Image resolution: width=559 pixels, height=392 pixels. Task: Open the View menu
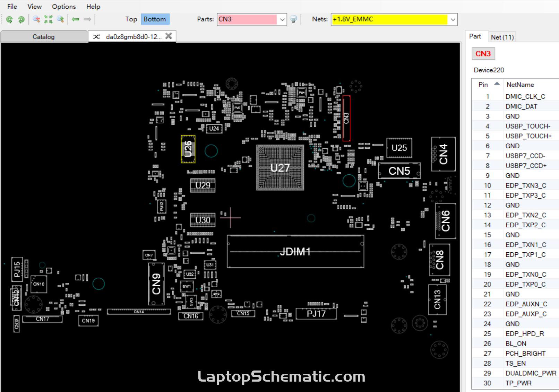pyautogui.click(x=35, y=7)
